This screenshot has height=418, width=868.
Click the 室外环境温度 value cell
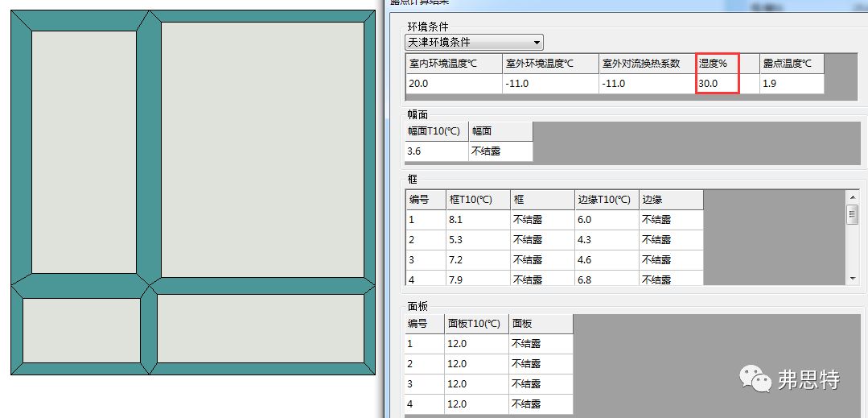550,84
